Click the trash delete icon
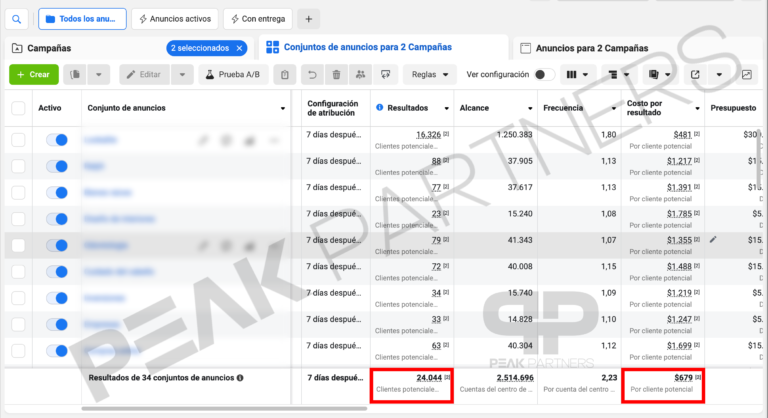The width and height of the screenshot is (768, 418). (x=336, y=74)
